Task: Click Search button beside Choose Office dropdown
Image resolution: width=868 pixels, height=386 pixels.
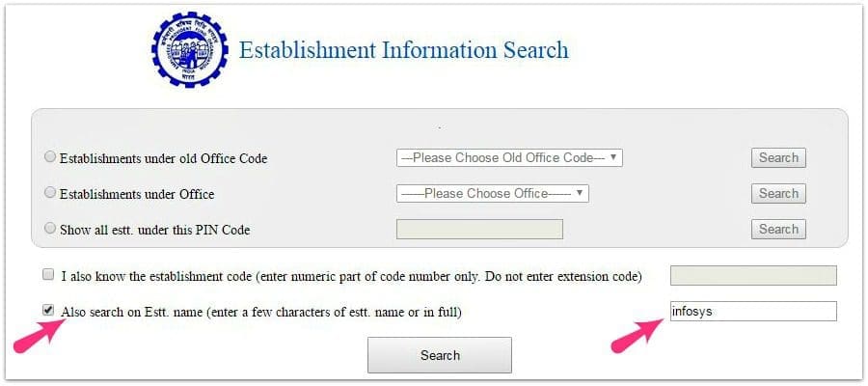Action: pos(778,194)
